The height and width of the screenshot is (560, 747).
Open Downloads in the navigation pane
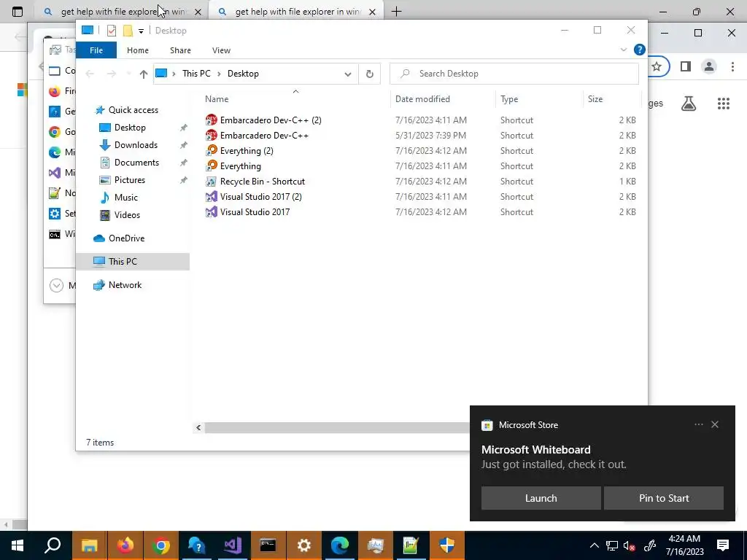tap(136, 145)
